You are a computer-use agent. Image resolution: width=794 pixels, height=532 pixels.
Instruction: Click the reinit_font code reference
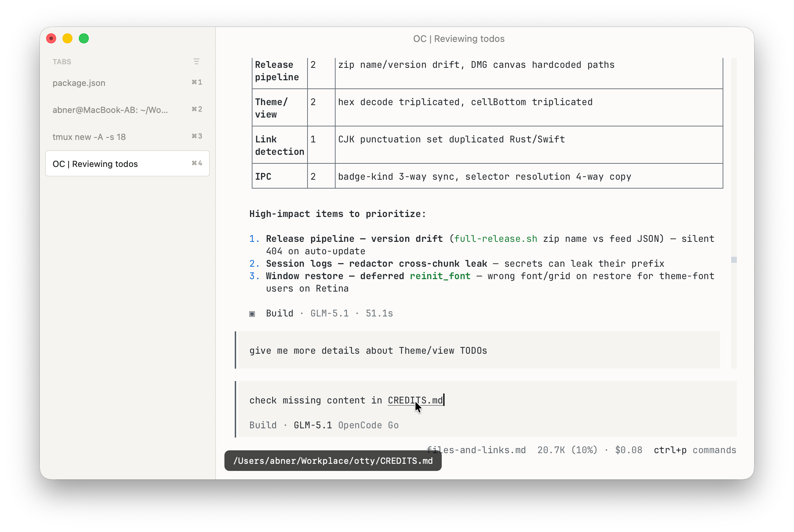click(440, 276)
